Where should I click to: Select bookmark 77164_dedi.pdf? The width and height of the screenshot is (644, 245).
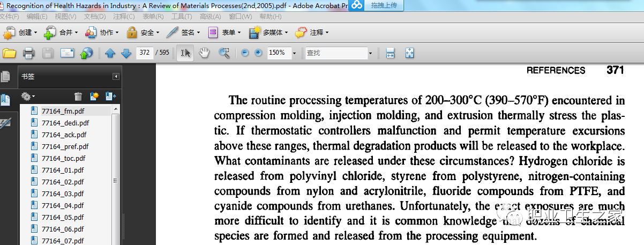pyautogui.click(x=65, y=123)
